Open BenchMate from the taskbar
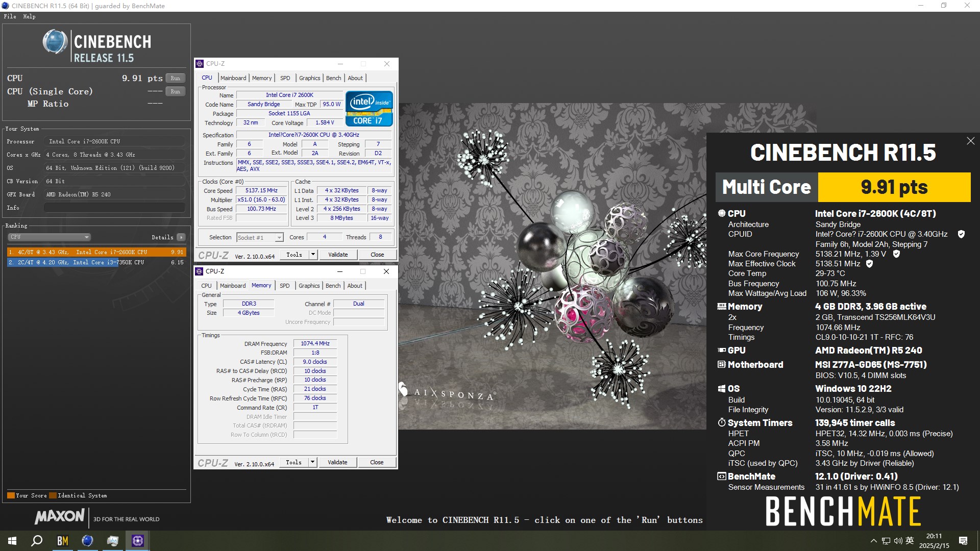 (x=62, y=541)
